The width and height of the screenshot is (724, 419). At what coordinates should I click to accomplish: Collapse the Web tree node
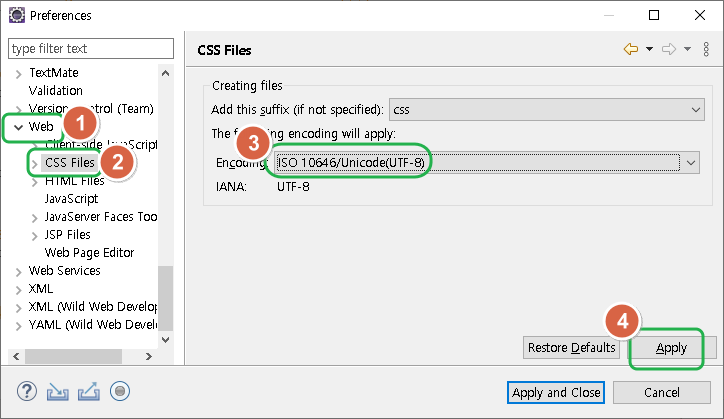tap(18, 127)
